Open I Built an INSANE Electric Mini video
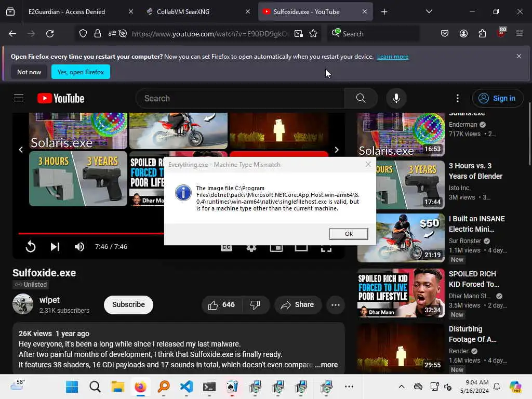Image resolution: width=532 pixels, height=399 pixels. click(477, 224)
